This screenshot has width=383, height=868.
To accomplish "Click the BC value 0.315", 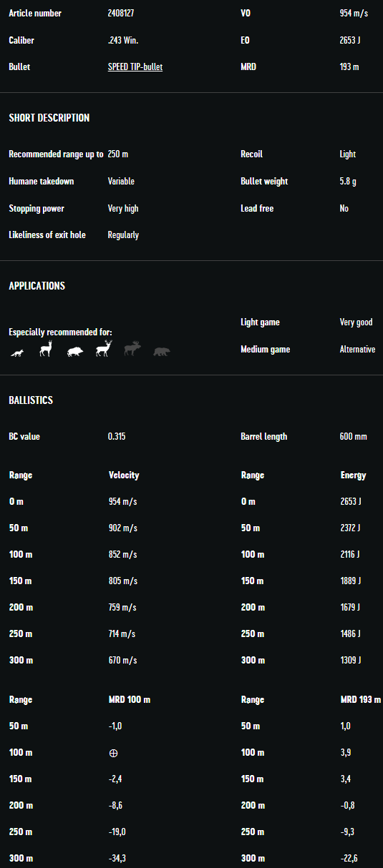I will [x=117, y=437].
